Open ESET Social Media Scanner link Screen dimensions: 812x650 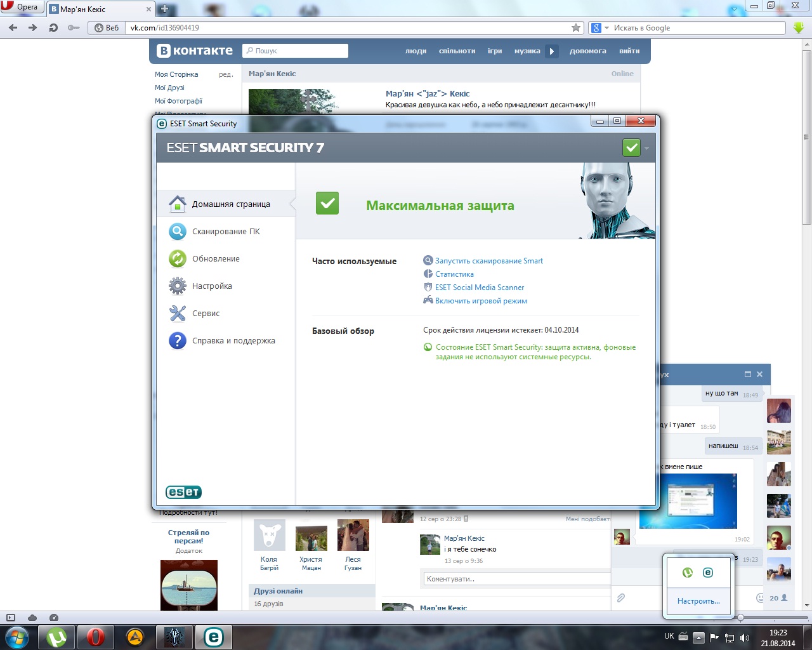pyautogui.click(x=480, y=288)
